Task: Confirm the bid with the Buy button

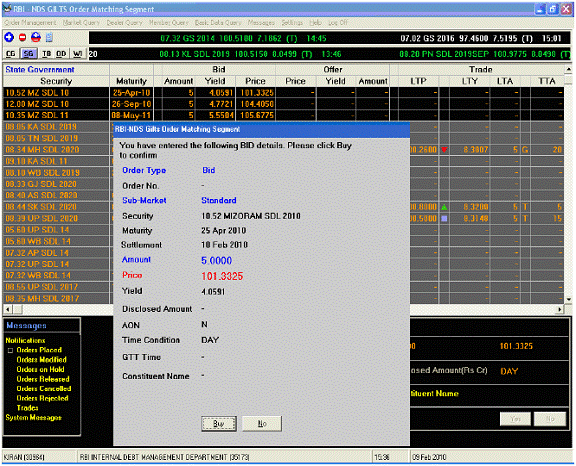Action: pos(219,424)
